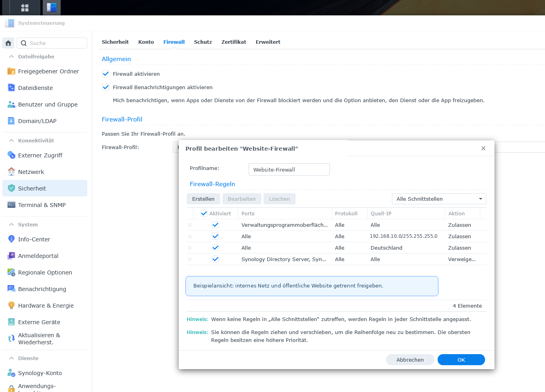Open Netzwerk house icon
The height and width of the screenshot is (392, 545).
[x=11, y=172]
